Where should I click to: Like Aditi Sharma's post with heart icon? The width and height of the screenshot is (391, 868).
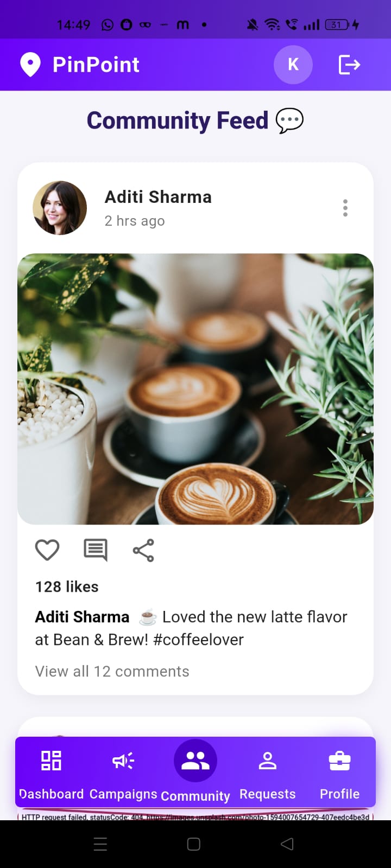pos(47,550)
